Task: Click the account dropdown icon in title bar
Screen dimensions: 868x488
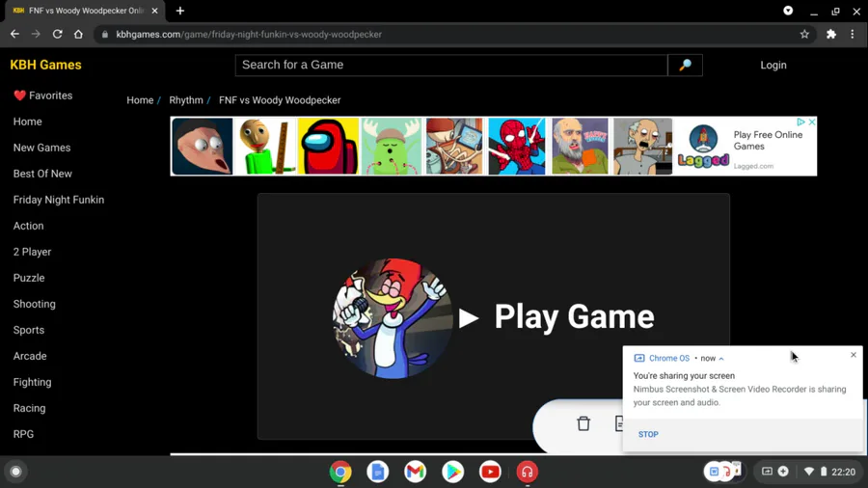Action: point(788,11)
